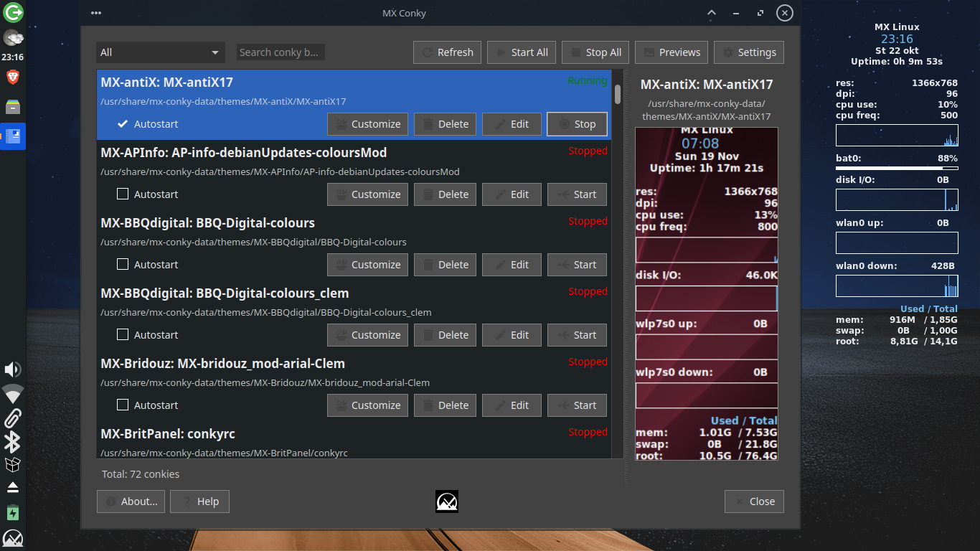
Task: Enable Autostart for BBQ-Digital-colours_clem
Action: [x=123, y=334]
